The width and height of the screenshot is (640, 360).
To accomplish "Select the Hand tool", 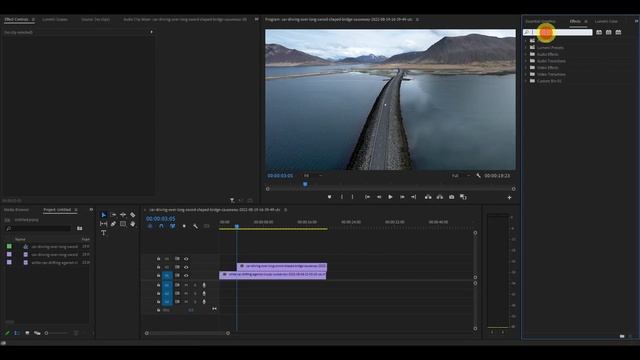I will click(133, 224).
